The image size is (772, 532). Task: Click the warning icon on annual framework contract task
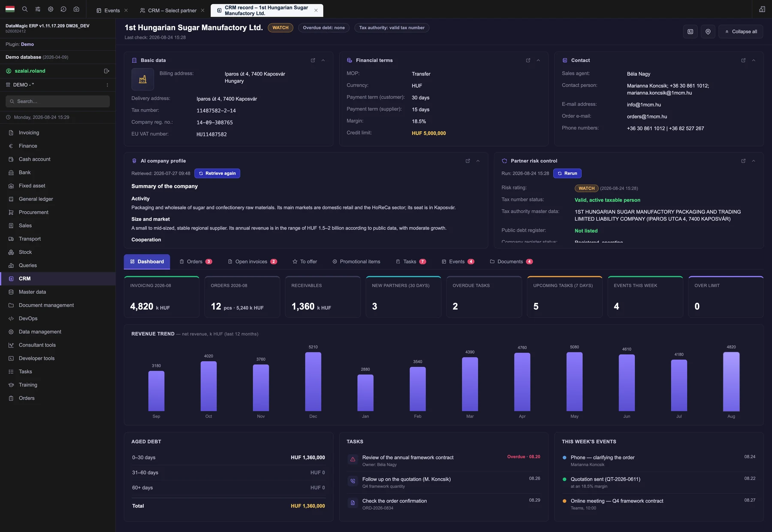click(x=353, y=459)
